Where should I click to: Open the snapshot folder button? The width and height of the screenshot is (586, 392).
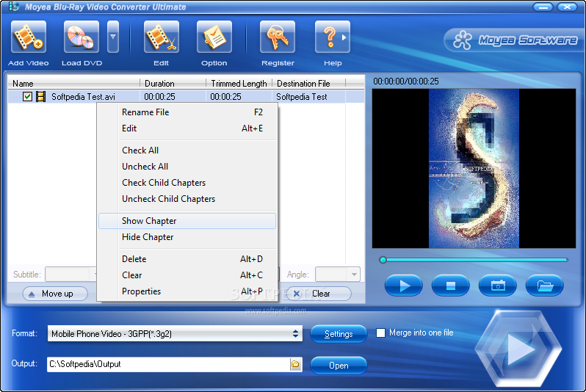coord(545,286)
